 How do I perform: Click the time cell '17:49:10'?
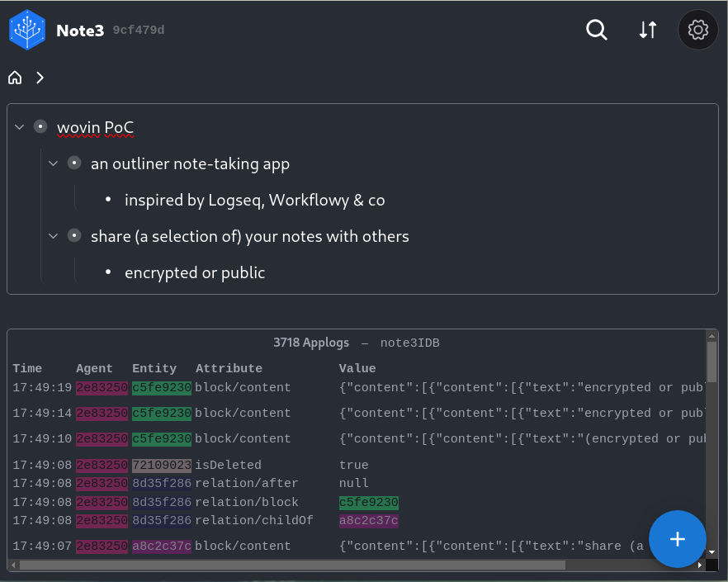point(42,438)
